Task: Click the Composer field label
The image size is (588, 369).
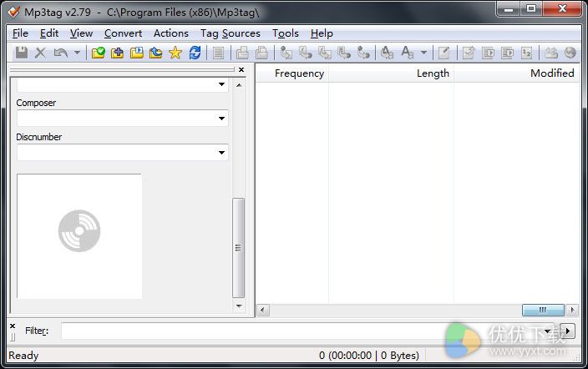Action: click(x=36, y=103)
